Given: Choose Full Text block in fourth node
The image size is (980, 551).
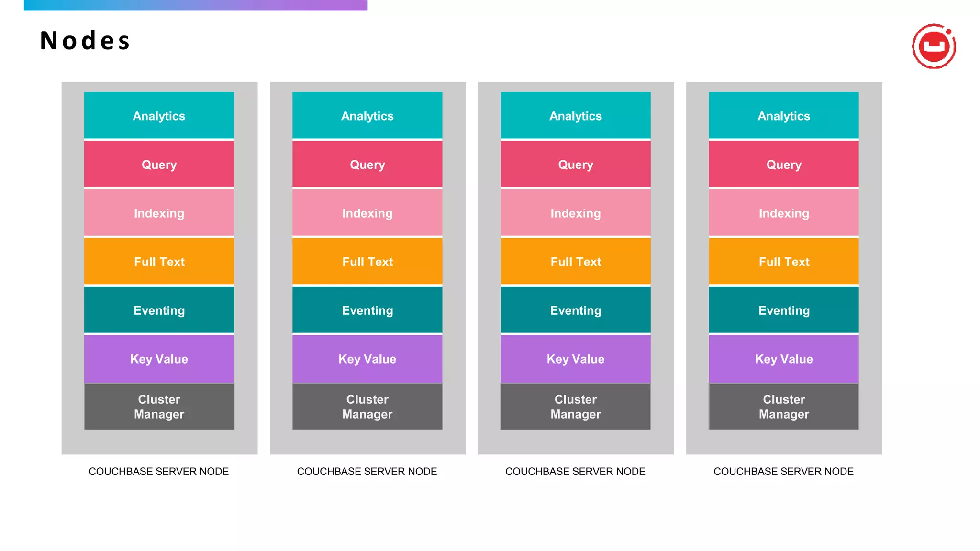Looking at the screenshot, I should tap(784, 262).
